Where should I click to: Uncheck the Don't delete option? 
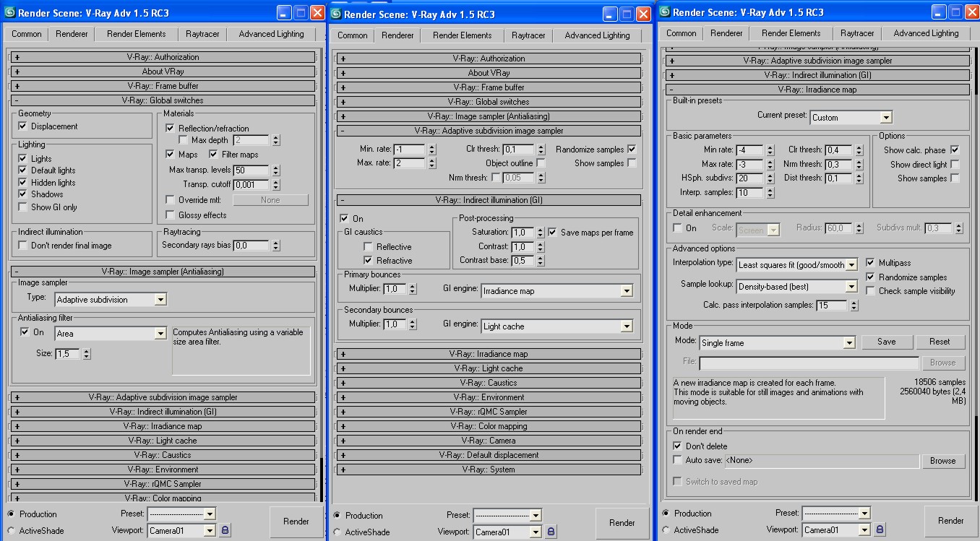[677, 446]
